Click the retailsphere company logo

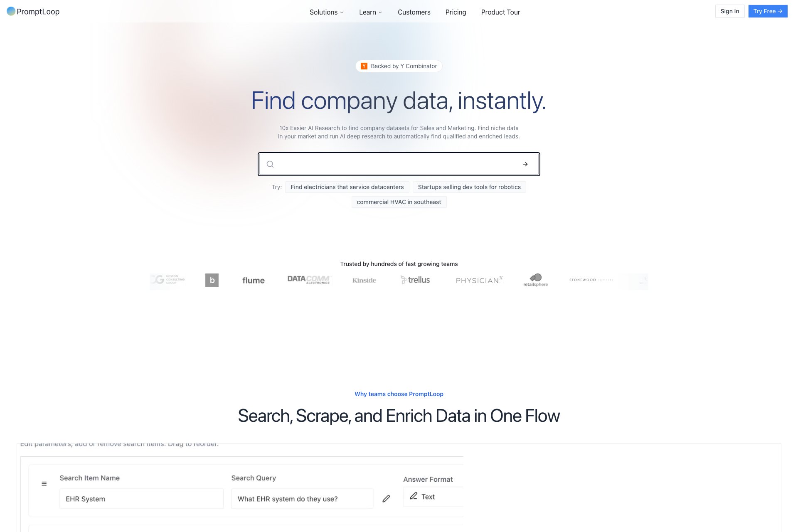pyautogui.click(x=535, y=280)
